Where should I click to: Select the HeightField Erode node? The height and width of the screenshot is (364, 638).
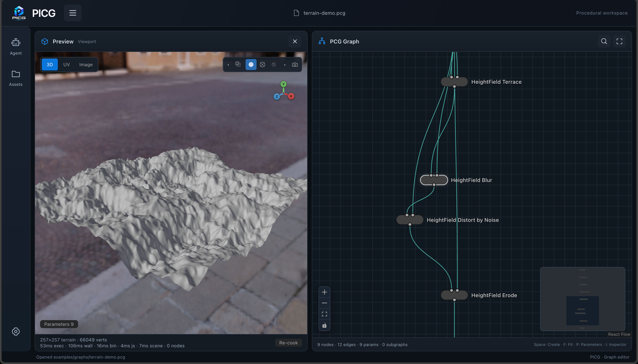pos(454,295)
